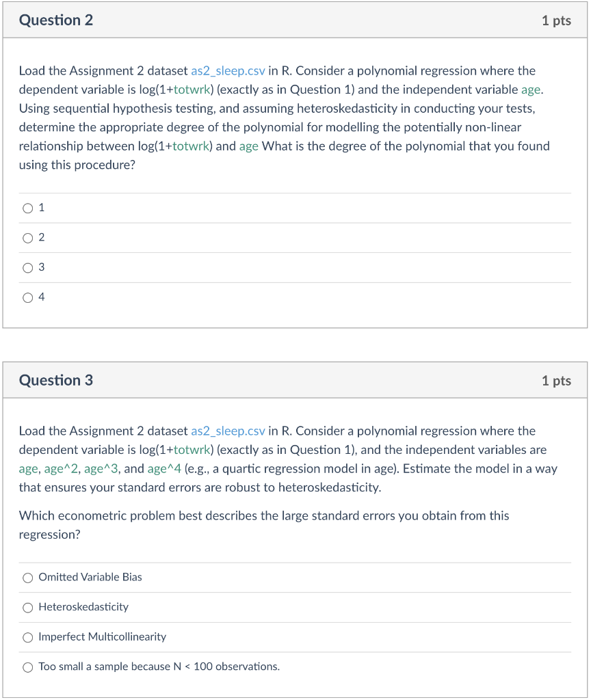This screenshot has height=700, width=591.
Task: Open the as2_sleep.csv link in Question 3
Action: point(227,431)
